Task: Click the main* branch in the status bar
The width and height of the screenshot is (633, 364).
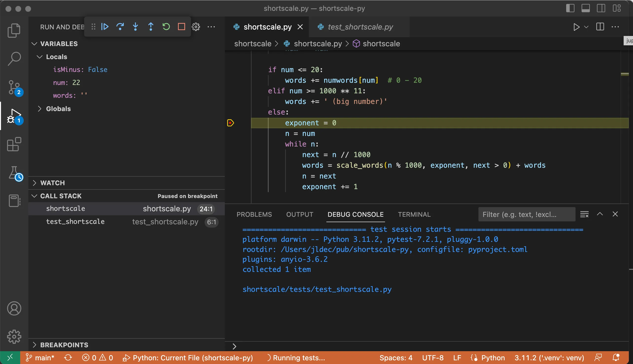Action: (x=40, y=358)
